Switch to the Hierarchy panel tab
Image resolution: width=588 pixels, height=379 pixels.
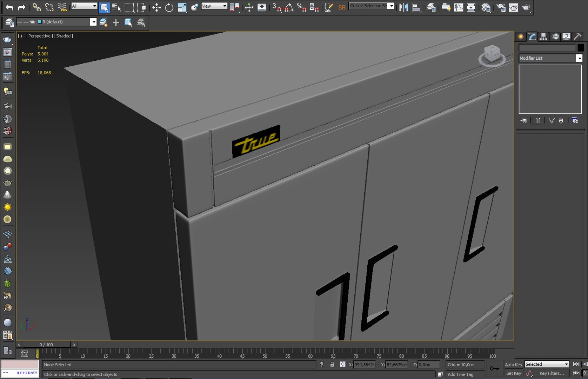[543, 36]
